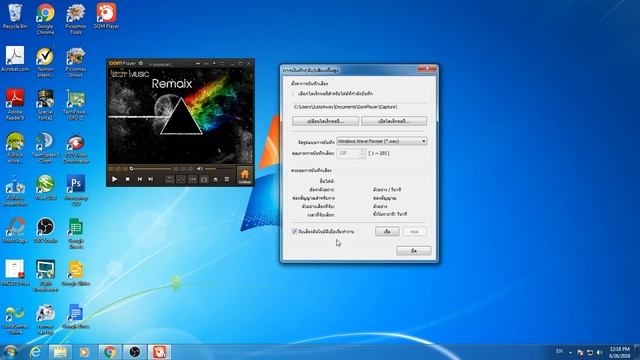The height and width of the screenshot is (360, 640).
Task: Switch to OBS Studio in taskbar
Action: click(134, 352)
